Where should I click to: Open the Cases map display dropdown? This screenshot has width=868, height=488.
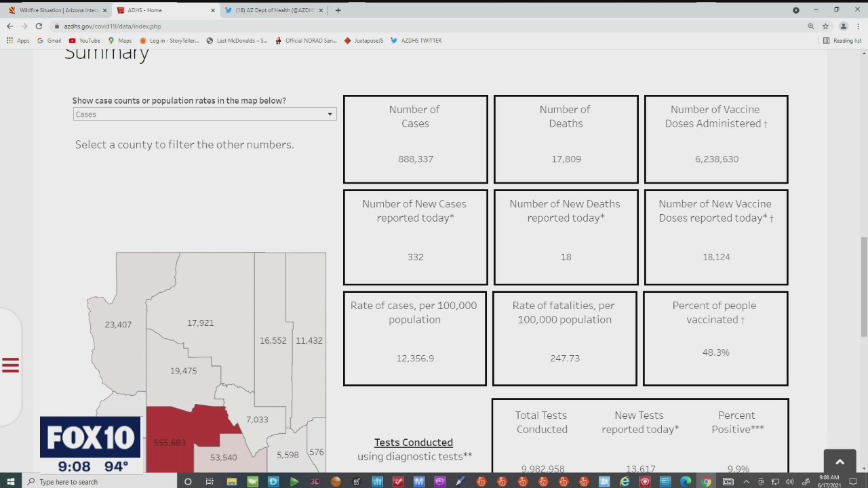coord(204,115)
